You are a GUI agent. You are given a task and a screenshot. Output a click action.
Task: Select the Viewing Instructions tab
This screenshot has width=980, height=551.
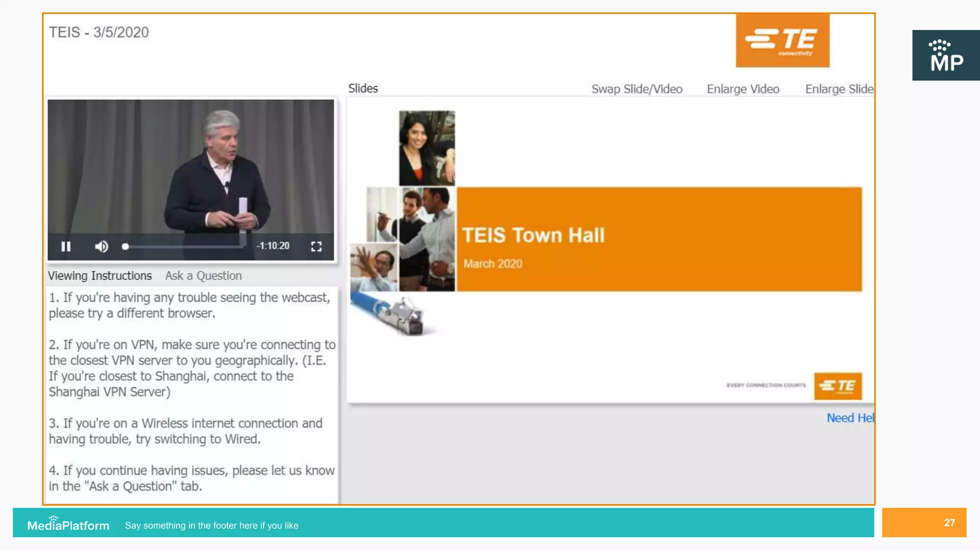(100, 276)
